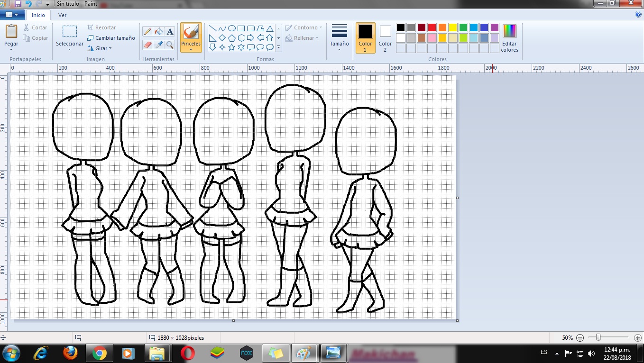Click the Pinceles brush icon
Screen dimensions: 644x363
pos(191,32)
